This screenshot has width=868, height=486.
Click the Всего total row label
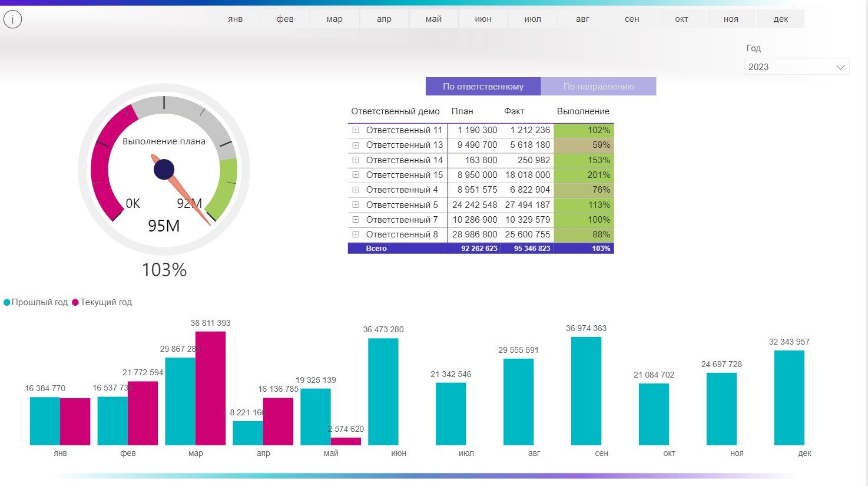coord(376,249)
